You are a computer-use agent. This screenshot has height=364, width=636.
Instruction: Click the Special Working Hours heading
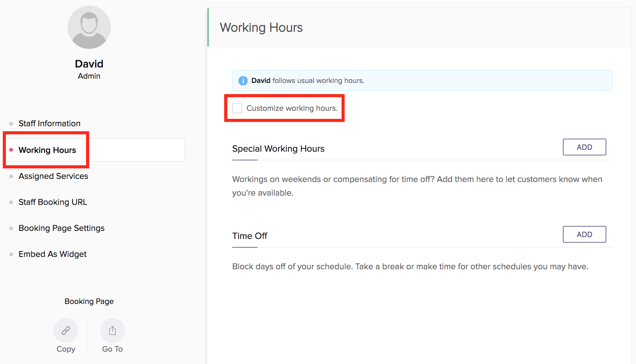278,149
